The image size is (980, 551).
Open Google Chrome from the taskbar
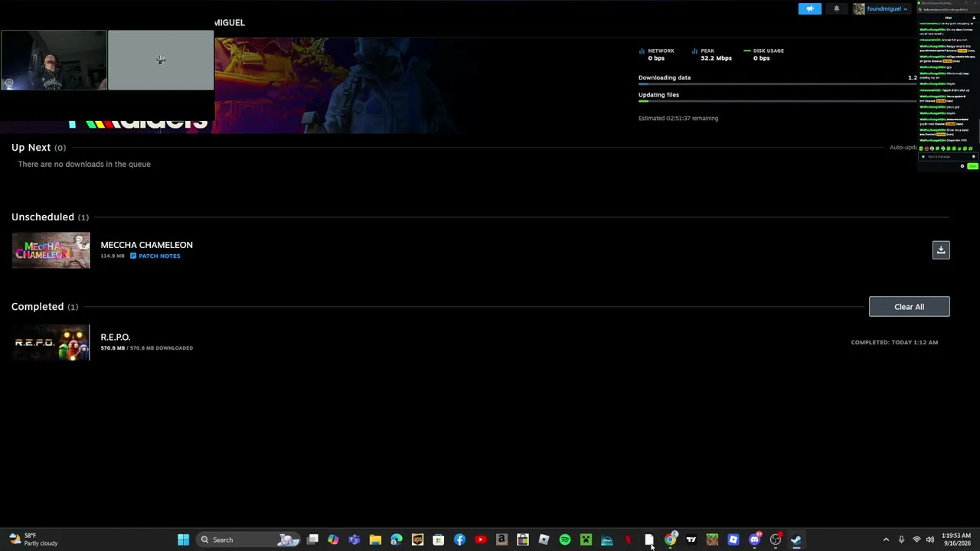click(x=670, y=540)
